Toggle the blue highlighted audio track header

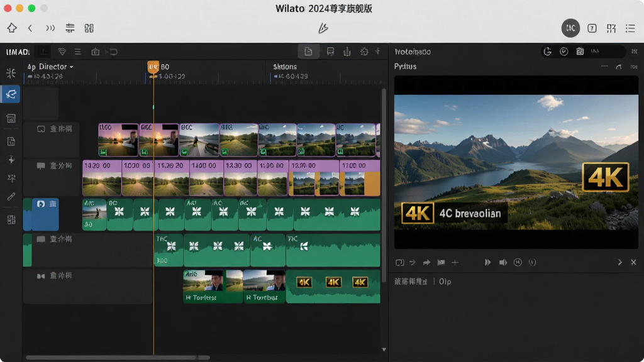[x=45, y=214]
